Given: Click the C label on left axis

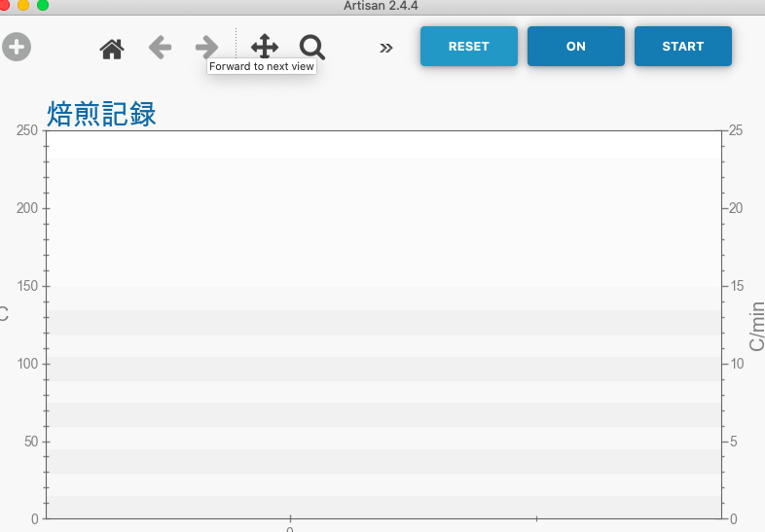Looking at the screenshot, I should pos(4,314).
